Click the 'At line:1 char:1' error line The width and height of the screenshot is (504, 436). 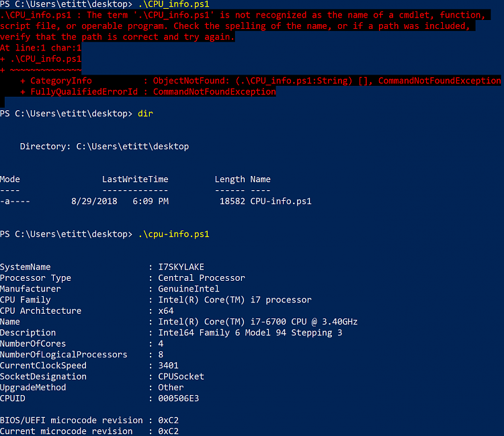coord(40,48)
